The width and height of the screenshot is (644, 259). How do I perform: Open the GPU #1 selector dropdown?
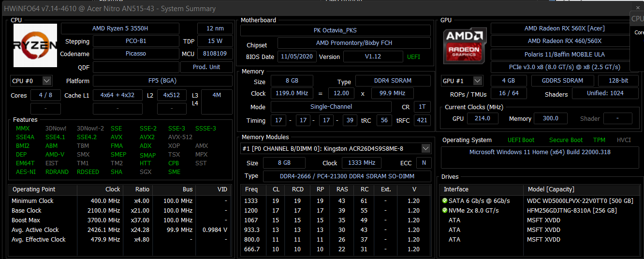(x=462, y=81)
